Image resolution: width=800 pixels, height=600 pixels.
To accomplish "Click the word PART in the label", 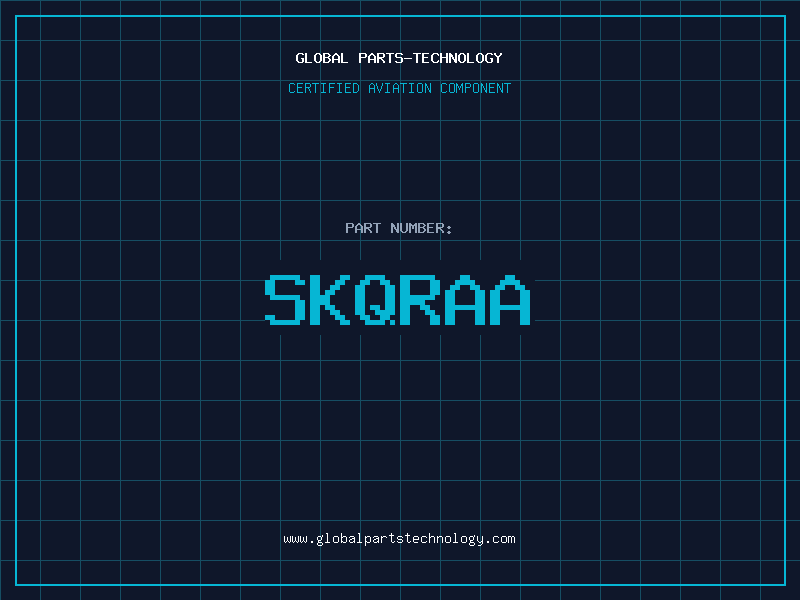I will coord(363,228).
